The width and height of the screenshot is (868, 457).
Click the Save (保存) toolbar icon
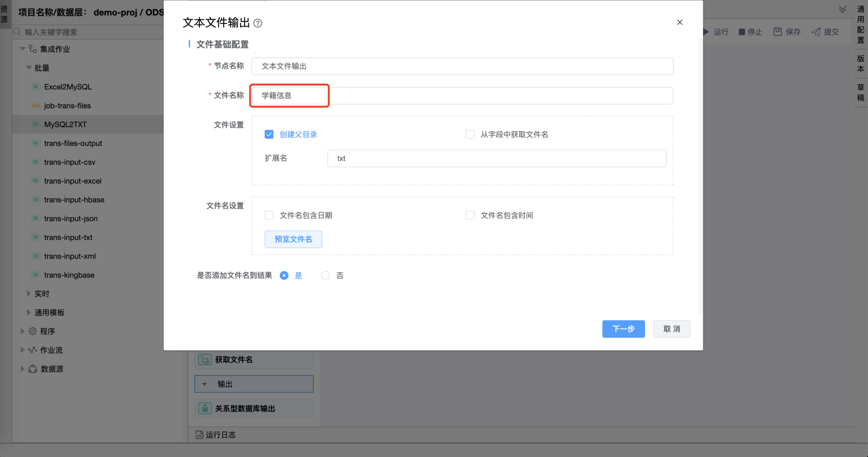coord(777,32)
